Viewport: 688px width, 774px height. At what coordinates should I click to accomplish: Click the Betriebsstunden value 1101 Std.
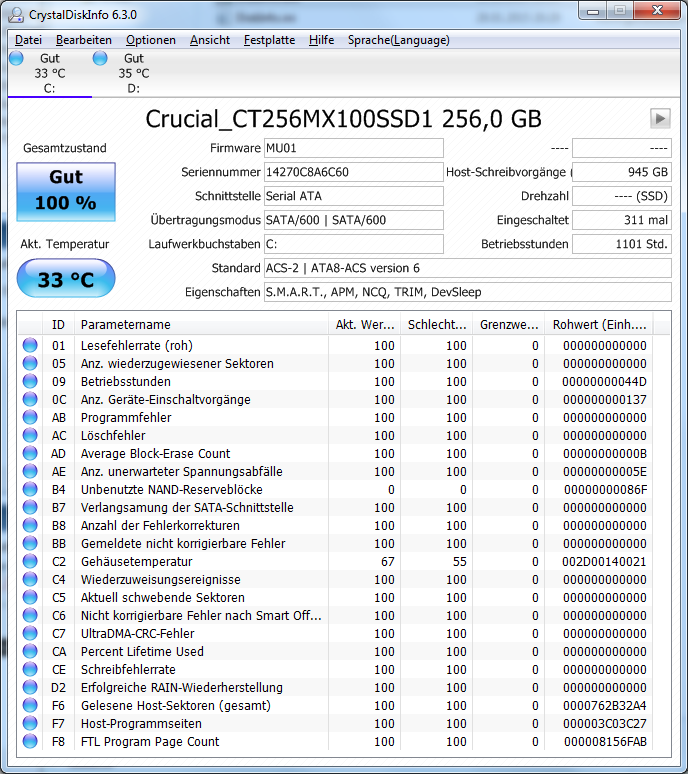pos(622,244)
